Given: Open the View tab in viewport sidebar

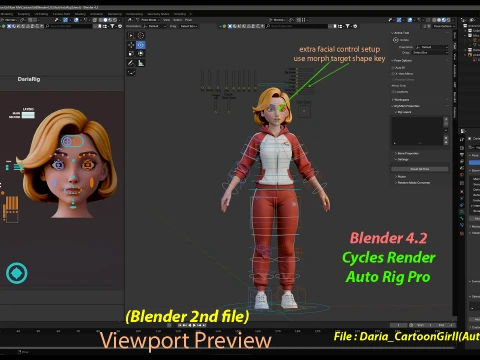Looking at the screenshot, I should click(x=455, y=57).
